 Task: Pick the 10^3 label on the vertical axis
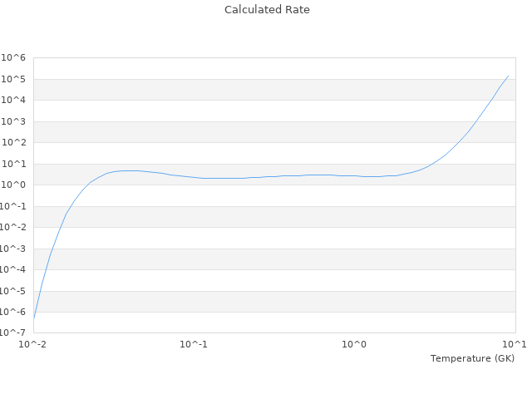[x=14, y=122]
